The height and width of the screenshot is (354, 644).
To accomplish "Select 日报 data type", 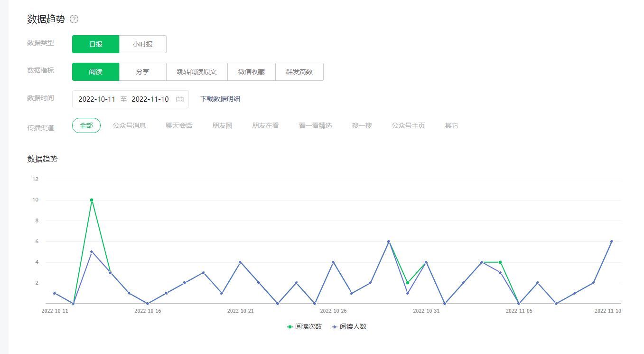I will (95, 44).
